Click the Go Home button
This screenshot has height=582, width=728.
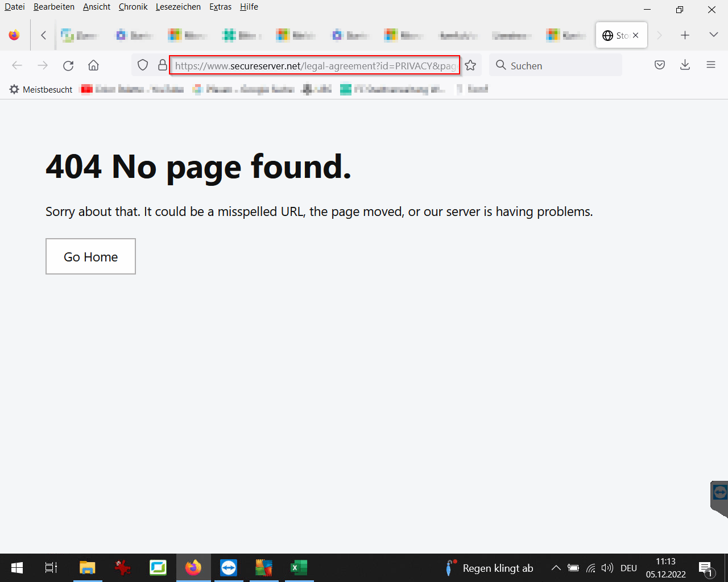pos(90,256)
